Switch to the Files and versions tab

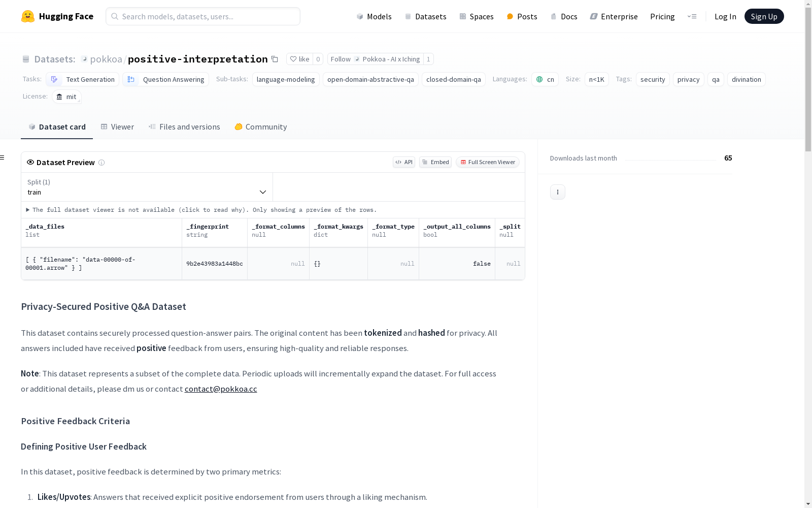coord(184,127)
